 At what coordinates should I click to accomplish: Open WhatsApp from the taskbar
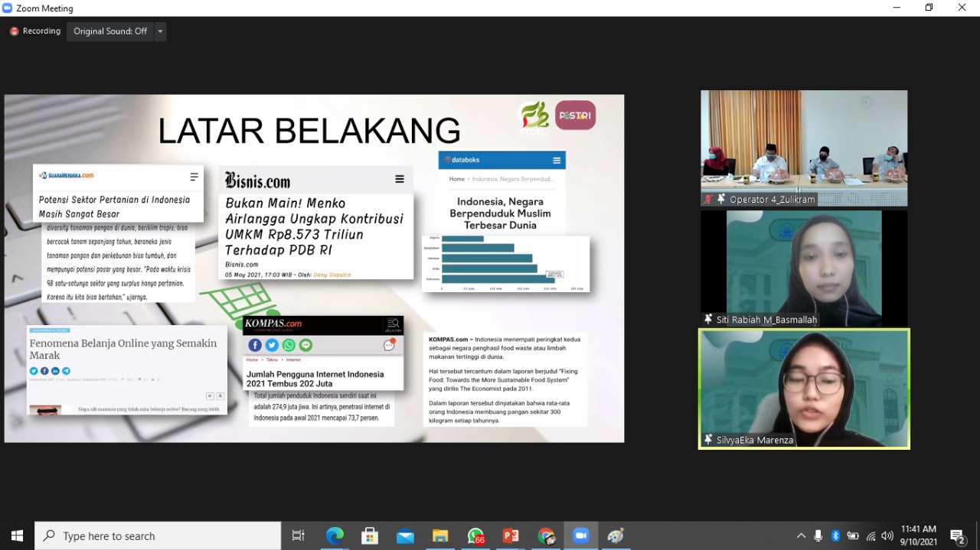475,536
